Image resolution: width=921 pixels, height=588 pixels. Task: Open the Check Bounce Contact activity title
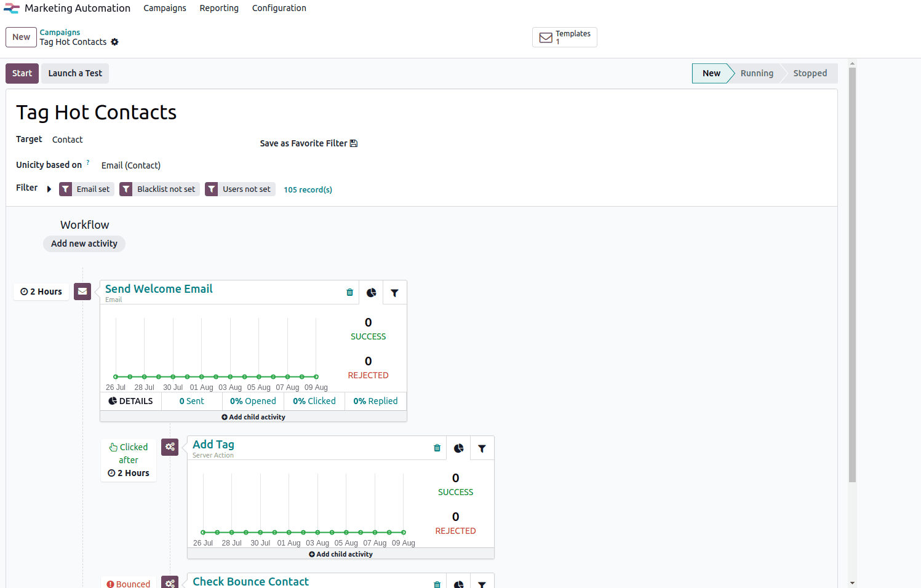pos(251,582)
